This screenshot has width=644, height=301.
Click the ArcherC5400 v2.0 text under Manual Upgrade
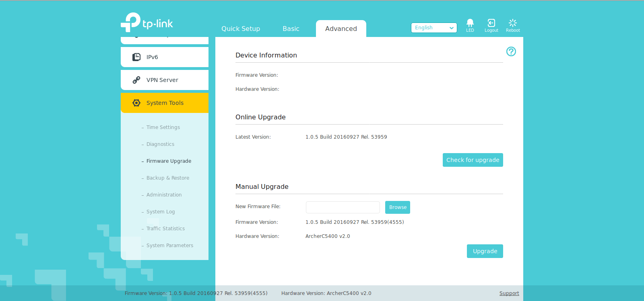328,236
